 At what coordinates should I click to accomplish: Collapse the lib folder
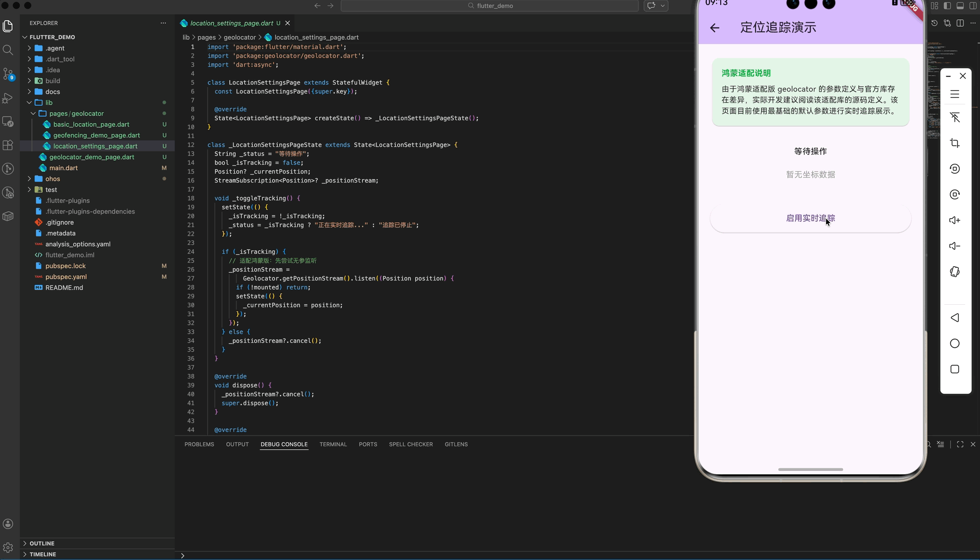coord(49,103)
